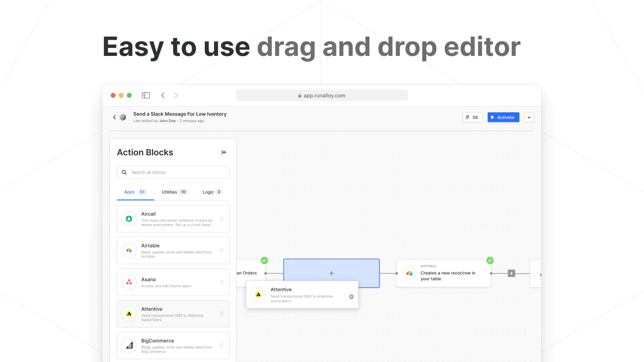Click the Airtable icon in block list
The height and width of the screenshot is (362, 644).
tap(129, 251)
